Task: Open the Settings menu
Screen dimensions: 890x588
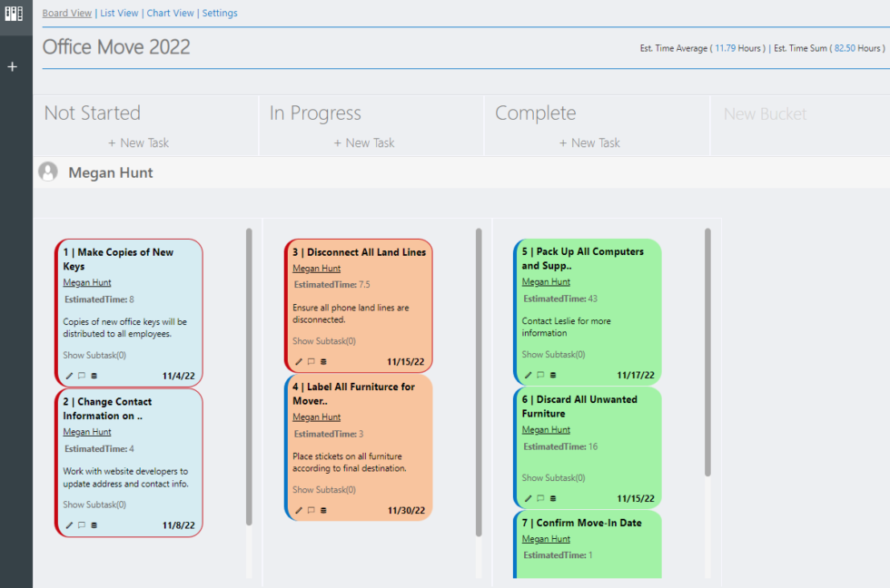Action: (220, 13)
